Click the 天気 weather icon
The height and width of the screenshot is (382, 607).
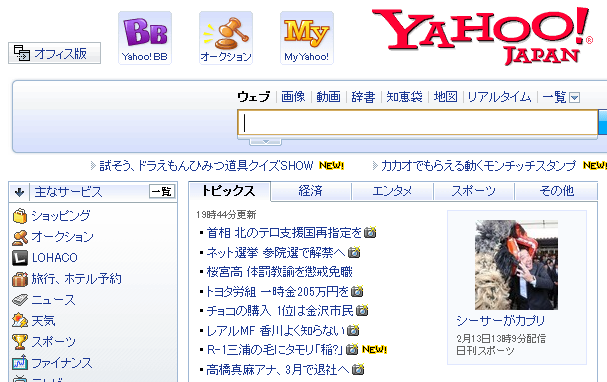click(20, 321)
